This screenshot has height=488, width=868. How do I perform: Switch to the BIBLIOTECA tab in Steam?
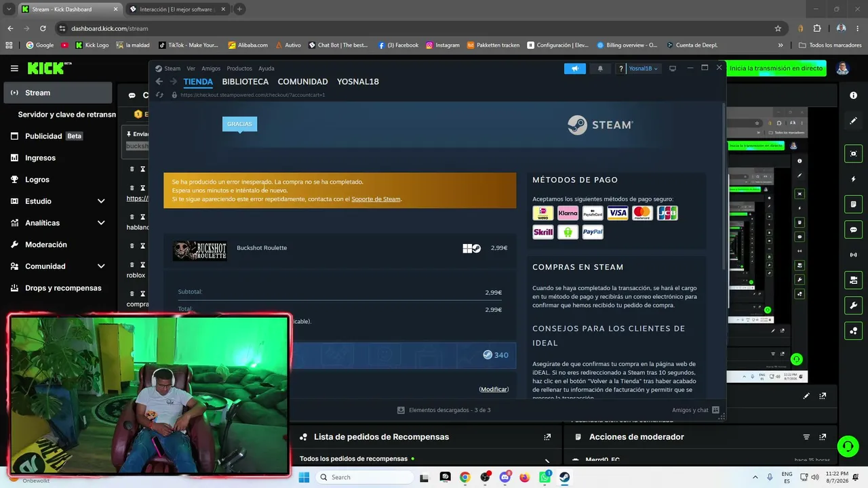tap(245, 81)
